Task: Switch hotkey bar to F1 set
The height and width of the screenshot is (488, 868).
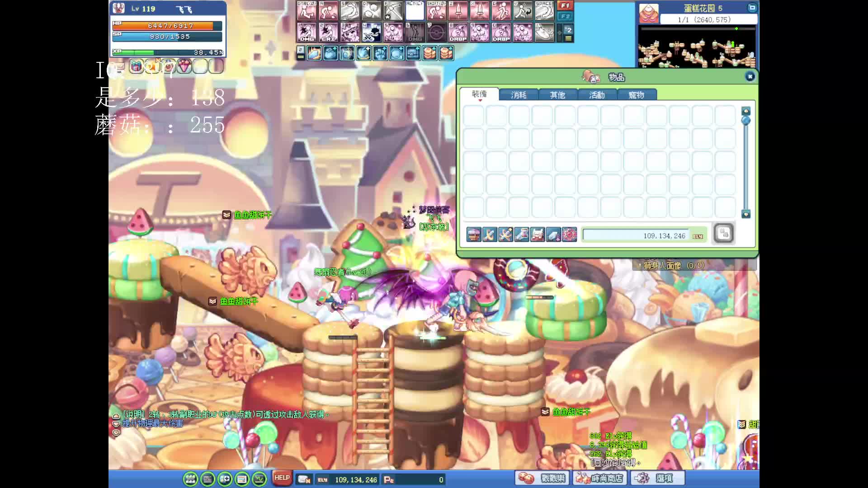Action: (565, 6)
